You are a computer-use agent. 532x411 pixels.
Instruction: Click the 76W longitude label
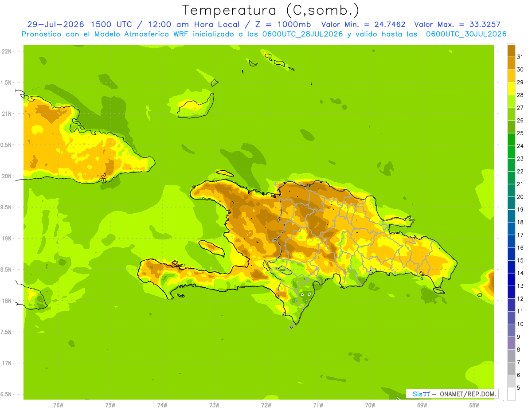58,405
